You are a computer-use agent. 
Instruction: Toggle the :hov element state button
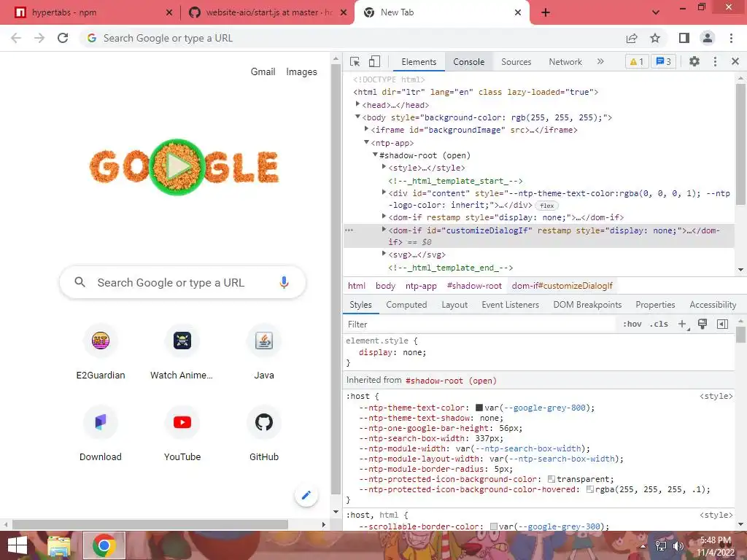click(632, 324)
